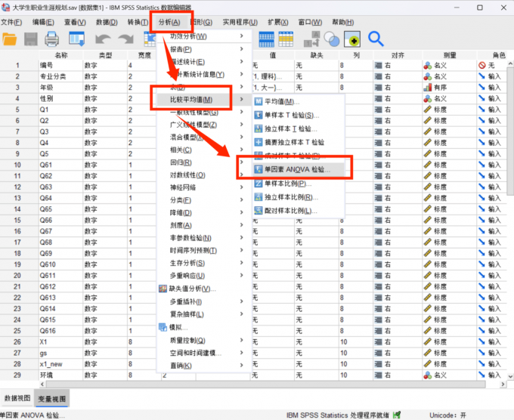This screenshot has width=514, height=420.
Task: Click the simulation (模拟) menu icon
Action: (x=163, y=327)
